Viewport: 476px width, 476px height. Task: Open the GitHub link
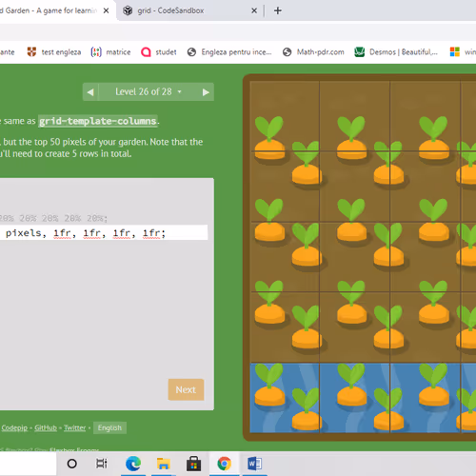click(x=46, y=427)
